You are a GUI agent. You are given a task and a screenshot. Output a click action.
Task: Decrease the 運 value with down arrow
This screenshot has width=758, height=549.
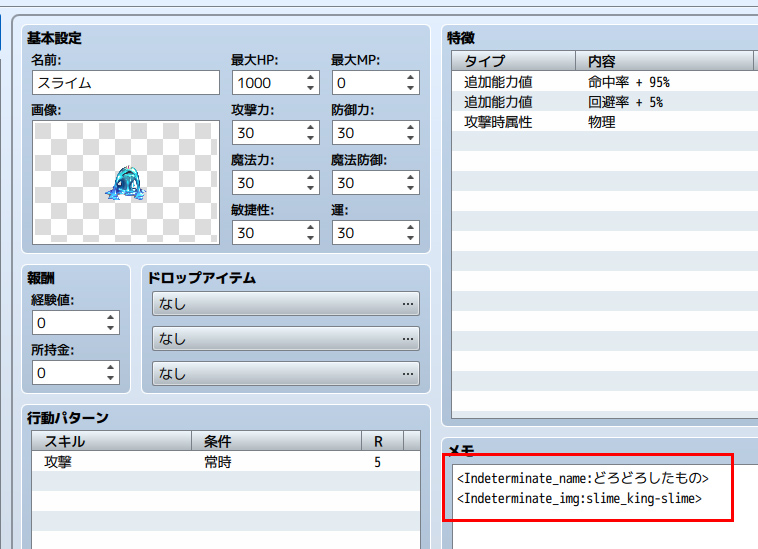tap(410, 238)
